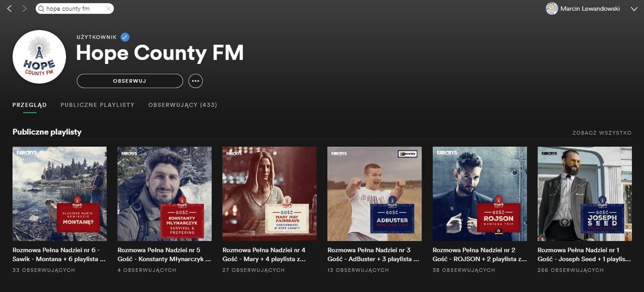Click the blue verified badge
This screenshot has width=644, height=292.
click(x=125, y=37)
